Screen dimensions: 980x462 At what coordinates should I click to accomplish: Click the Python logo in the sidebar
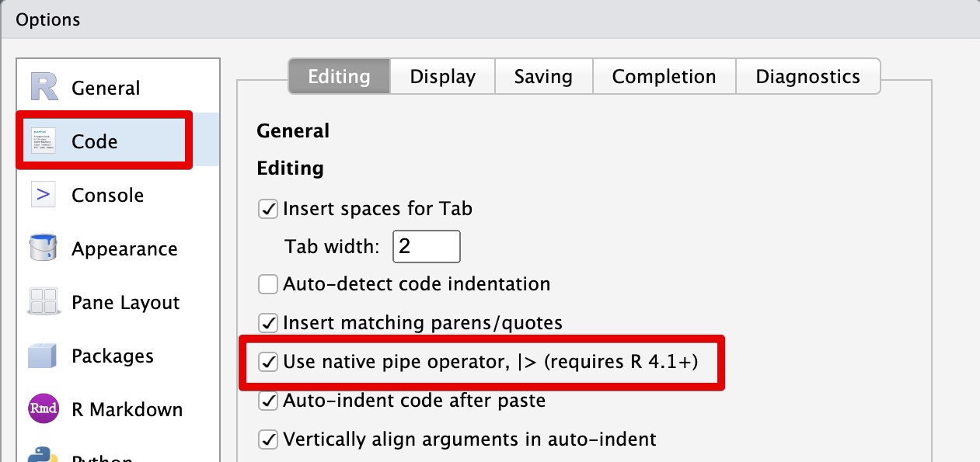tap(43, 456)
